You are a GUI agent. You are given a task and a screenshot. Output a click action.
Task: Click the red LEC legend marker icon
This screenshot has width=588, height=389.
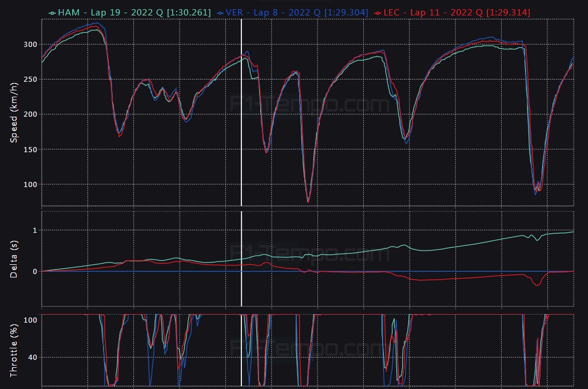coord(378,13)
